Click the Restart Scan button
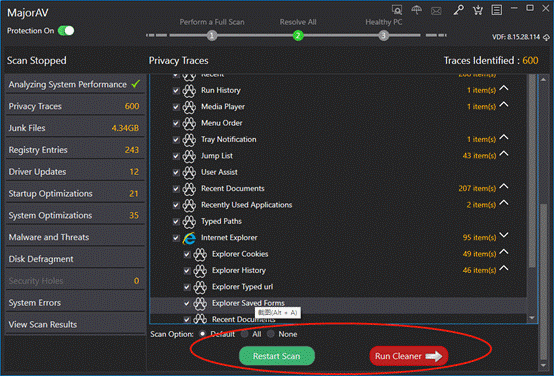This screenshot has height=376, width=554. (277, 356)
